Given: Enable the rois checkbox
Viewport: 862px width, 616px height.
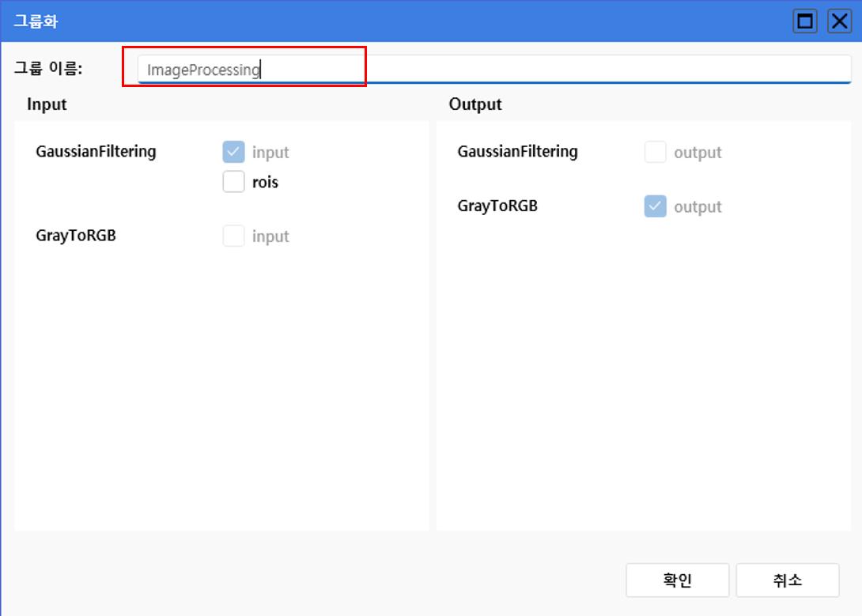Looking at the screenshot, I should (x=233, y=182).
